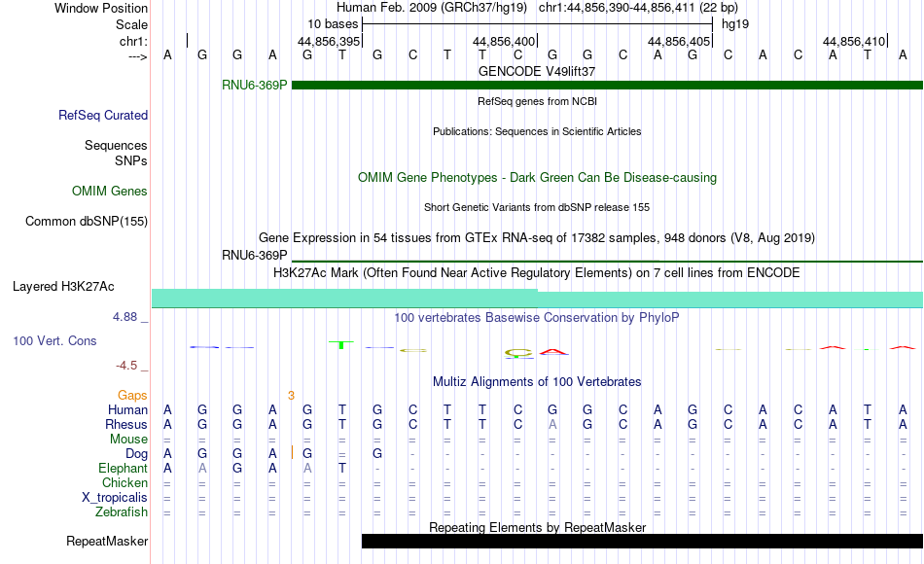Select the Common dbSNP(155) track label
This screenshot has height=564, width=924.
[87, 222]
